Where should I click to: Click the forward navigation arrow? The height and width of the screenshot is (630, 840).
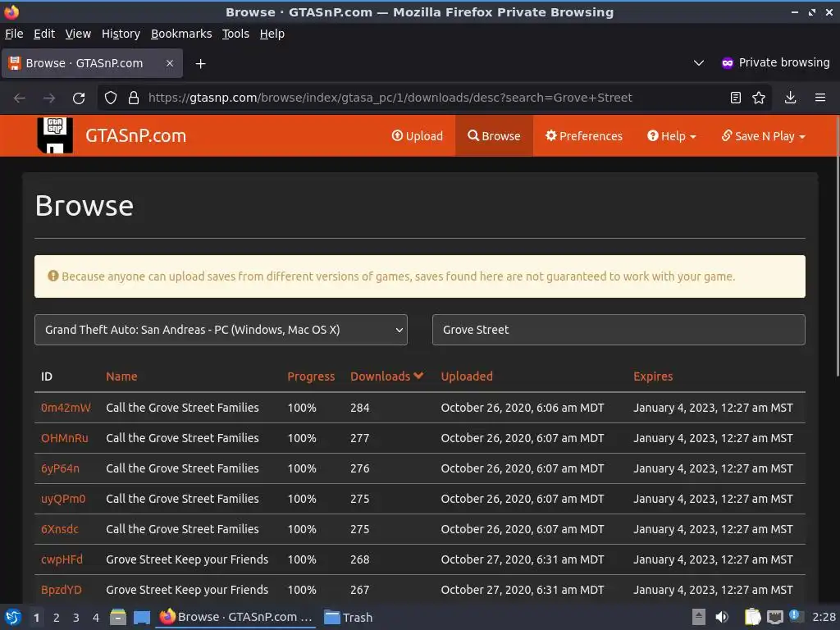[49, 98]
